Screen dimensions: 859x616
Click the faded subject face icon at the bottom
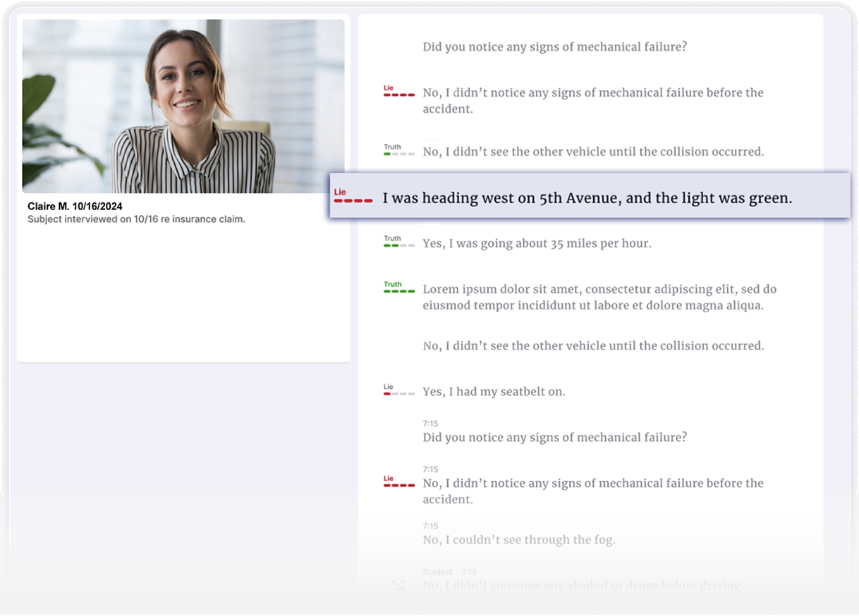398,585
